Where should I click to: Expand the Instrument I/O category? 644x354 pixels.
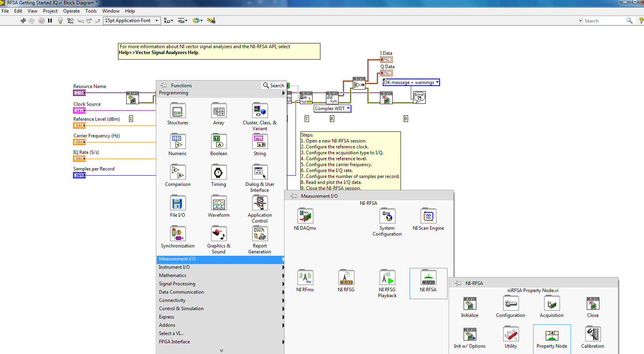coord(221,268)
